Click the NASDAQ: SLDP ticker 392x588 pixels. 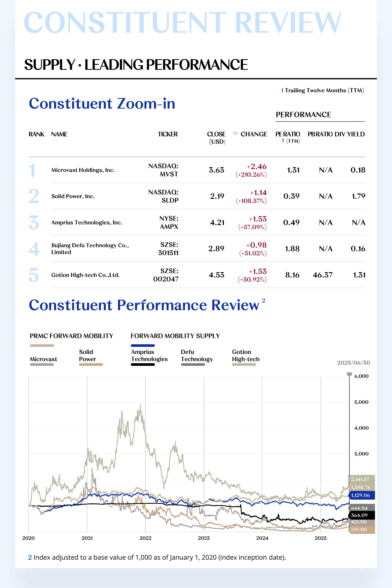tap(163, 196)
